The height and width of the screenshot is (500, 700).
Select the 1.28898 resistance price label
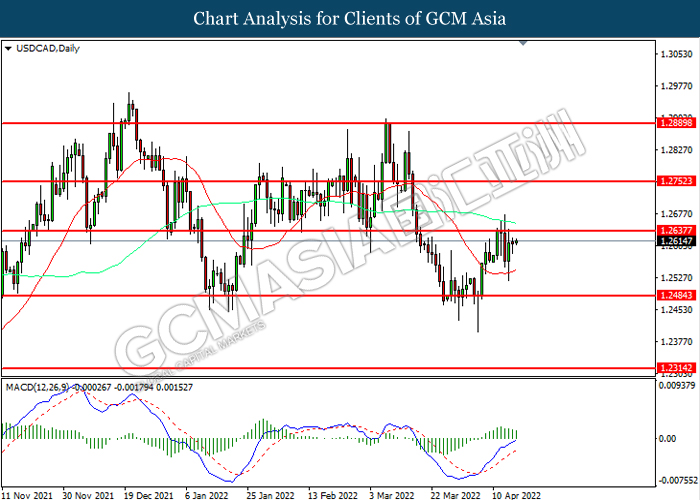(x=676, y=123)
